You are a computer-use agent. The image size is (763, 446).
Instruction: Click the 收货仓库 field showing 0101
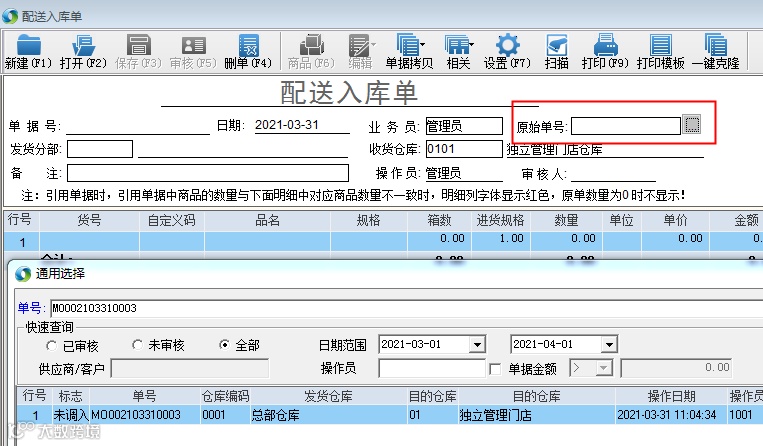(x=464, y=149)
